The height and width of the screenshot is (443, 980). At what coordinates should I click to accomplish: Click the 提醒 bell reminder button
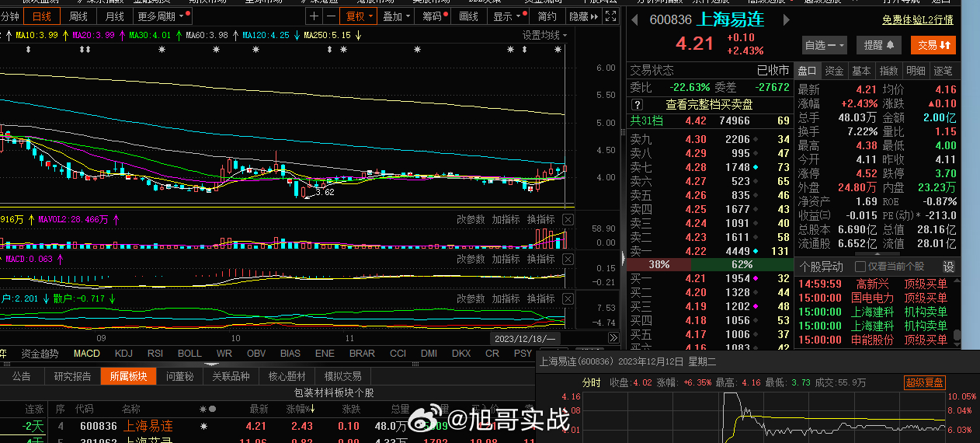[879, 45]
